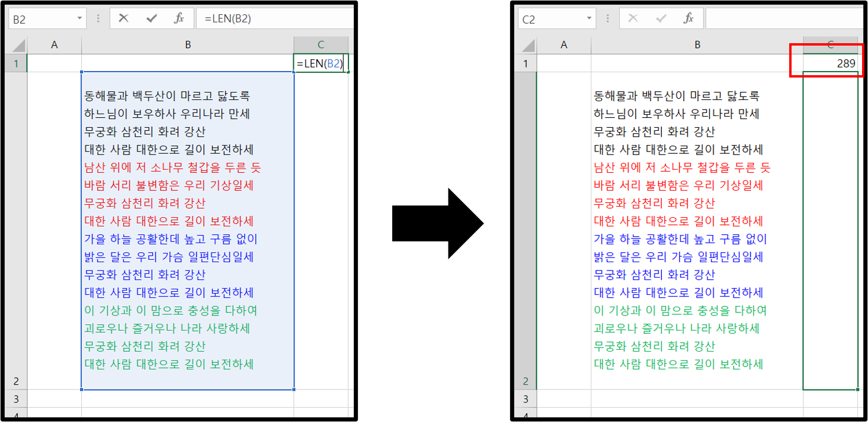Click the Insert Function fx icon in right window

688,18
